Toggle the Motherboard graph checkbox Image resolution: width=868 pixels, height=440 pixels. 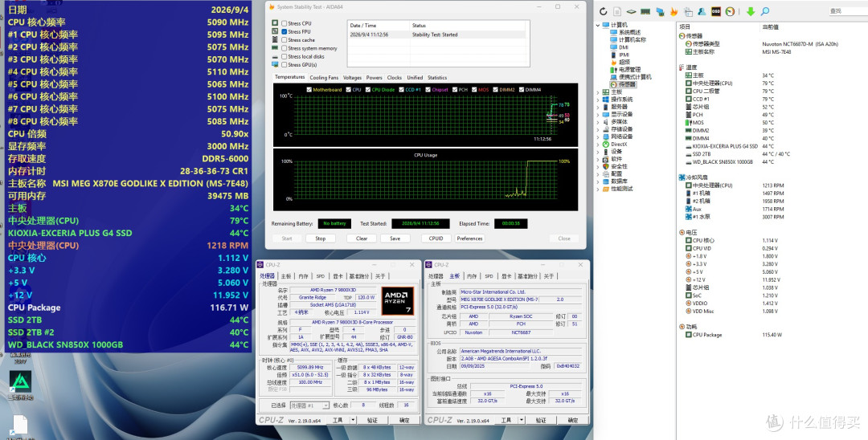click(309, 90)
